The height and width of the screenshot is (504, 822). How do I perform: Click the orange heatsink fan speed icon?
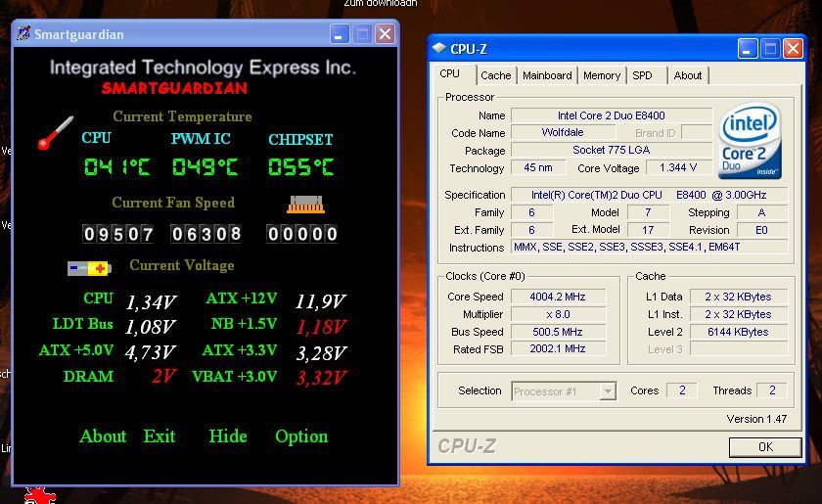pyautogui.click(x=305, y=205)
